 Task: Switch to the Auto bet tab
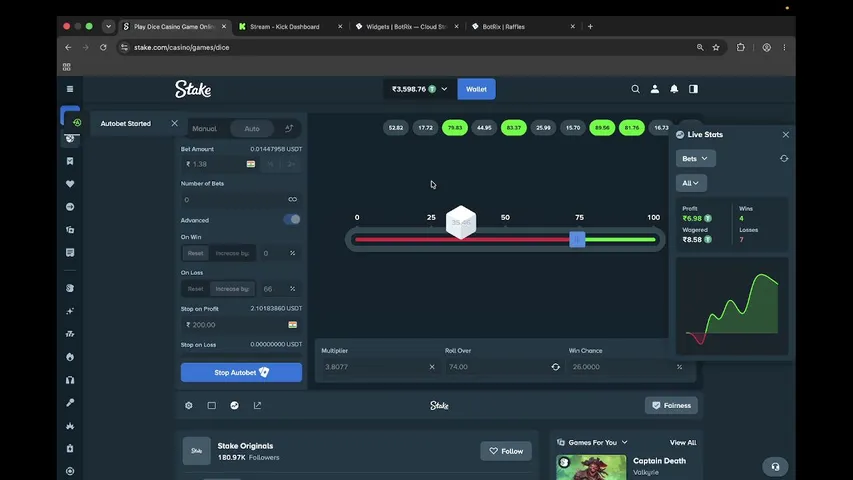click(252, 128)
